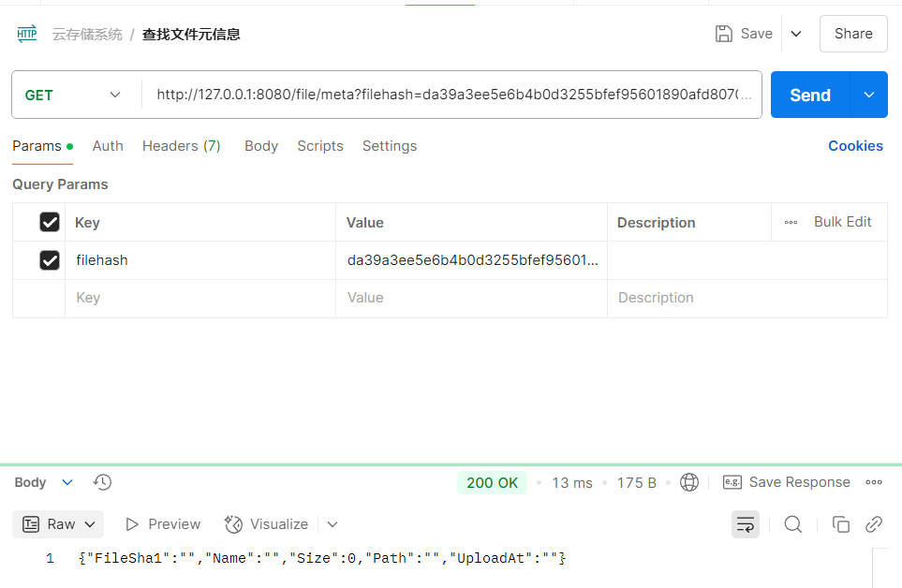Copy the response body to clipboard
The image size is (902, 588).
(841, 524)
